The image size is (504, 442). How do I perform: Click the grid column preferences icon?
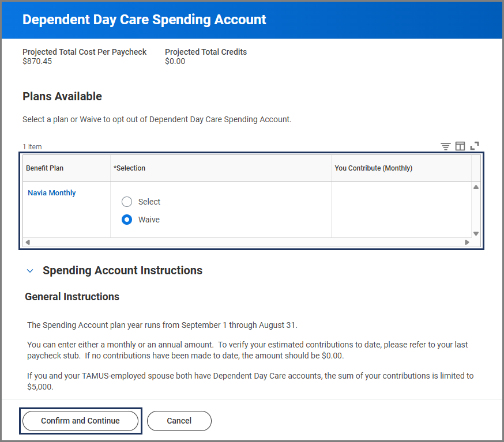pyautogui.click(x=460, y=146)
